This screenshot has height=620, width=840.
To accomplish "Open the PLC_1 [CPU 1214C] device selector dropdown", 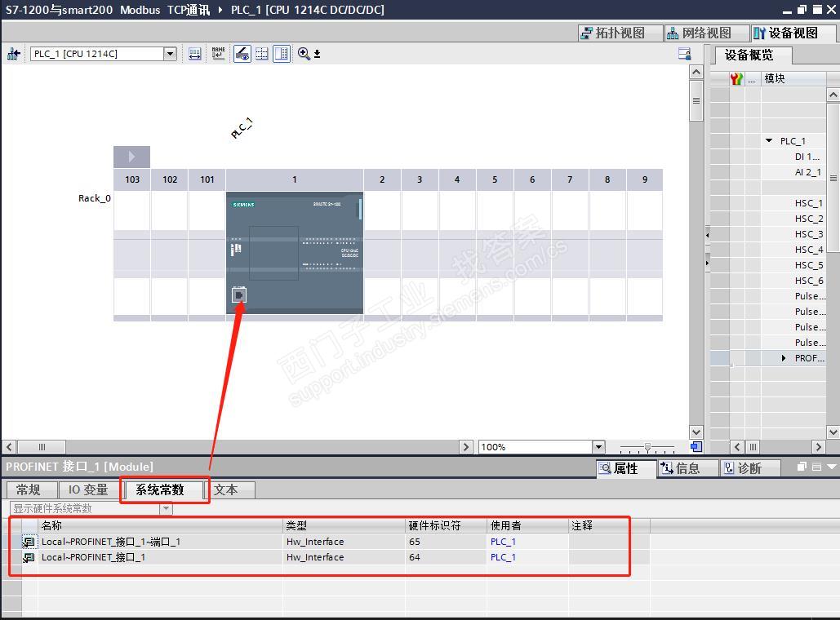I will point(171,54).
